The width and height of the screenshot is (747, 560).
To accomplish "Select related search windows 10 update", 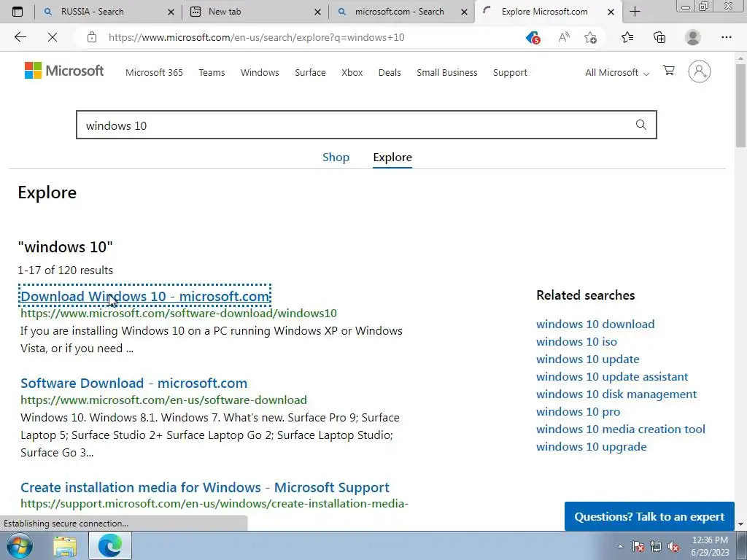I will point(587,359).
